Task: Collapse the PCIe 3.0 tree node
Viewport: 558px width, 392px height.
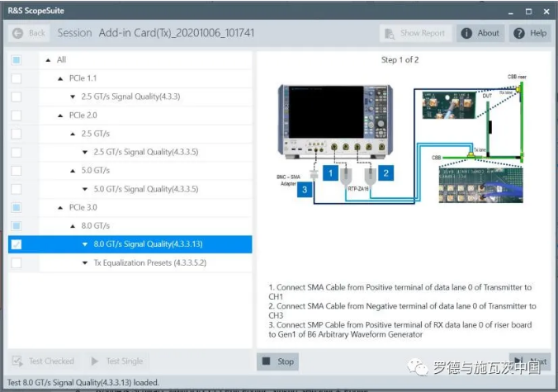Action: click(60, 208)
